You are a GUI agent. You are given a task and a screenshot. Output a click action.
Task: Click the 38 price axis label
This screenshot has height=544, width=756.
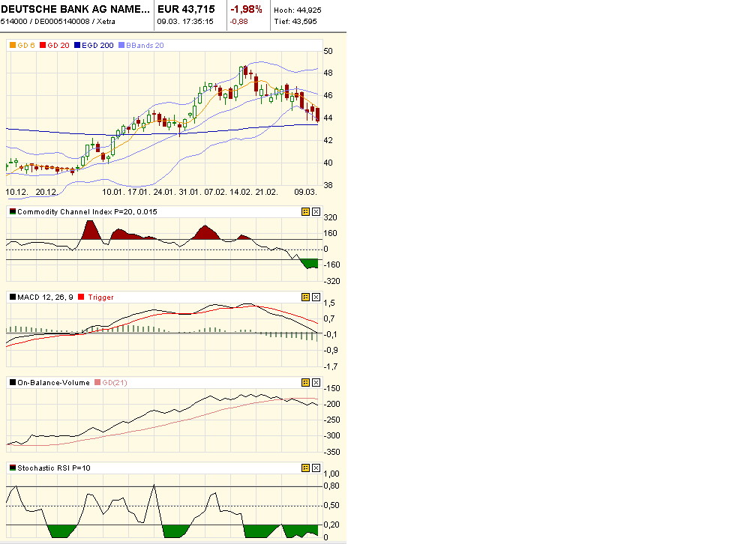(328, 185)
